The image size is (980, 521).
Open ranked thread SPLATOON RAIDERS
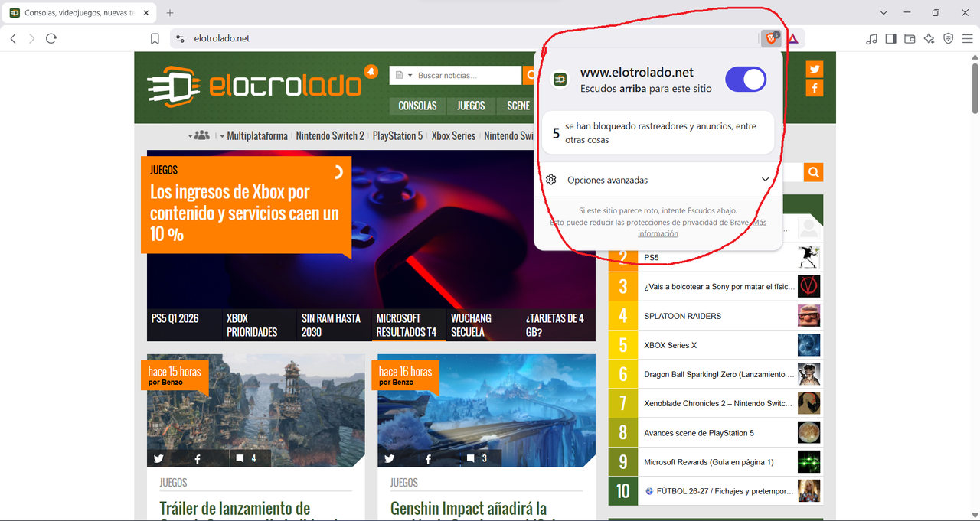tap(683, 316)
